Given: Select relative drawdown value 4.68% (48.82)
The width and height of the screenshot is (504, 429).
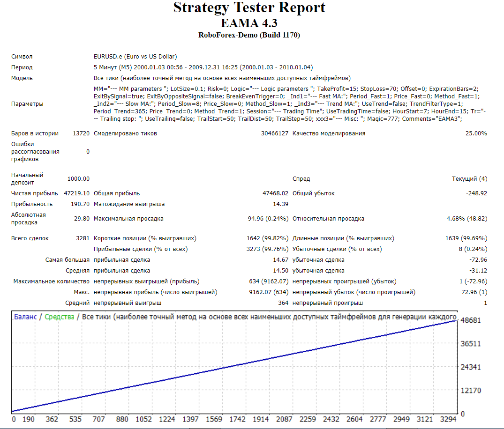Looking at the screenshot, I should point(466,219).
